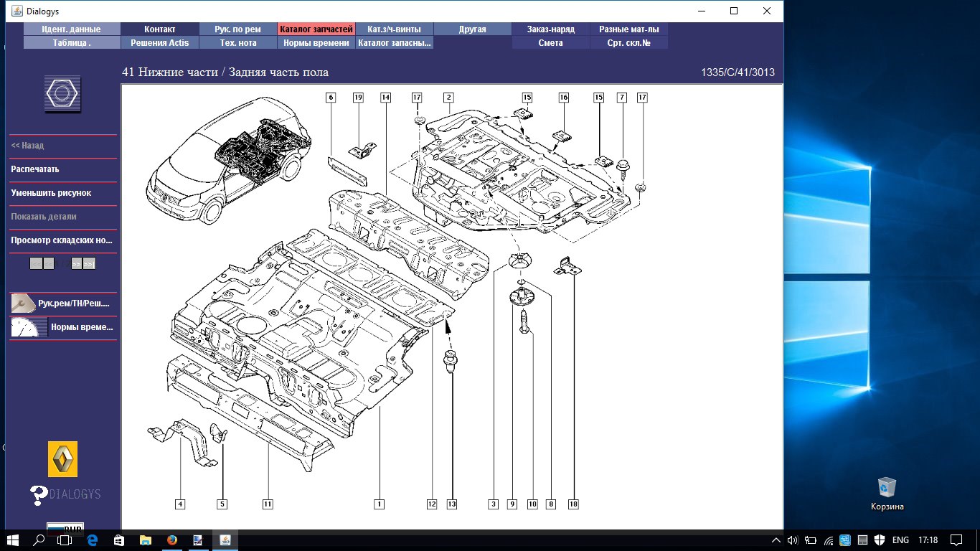Image resolution: width=980 pixels, height=551 pixels.
Task: Click Уменьшить рисунок to shrink the drawing
Action: 51,193
